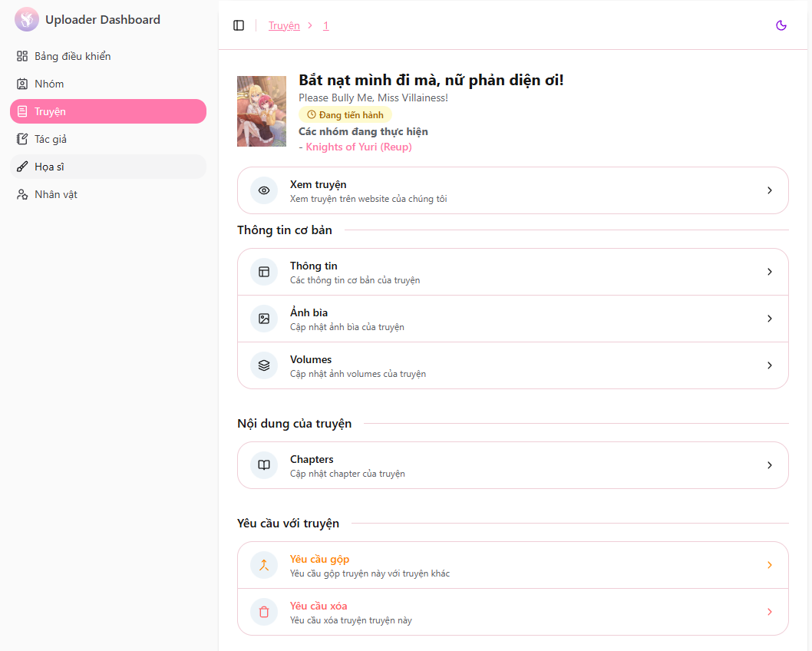
Task: Open Tác giả sidebar item
Action: [x=51, y=139]
